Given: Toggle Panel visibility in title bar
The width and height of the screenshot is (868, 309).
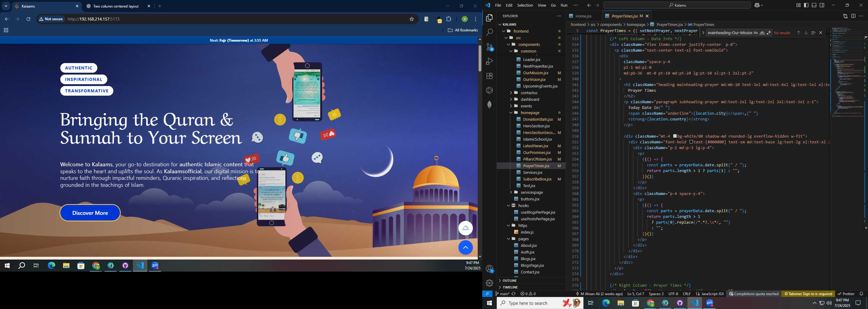Looking at the screenshot, I should click(814, 5).
